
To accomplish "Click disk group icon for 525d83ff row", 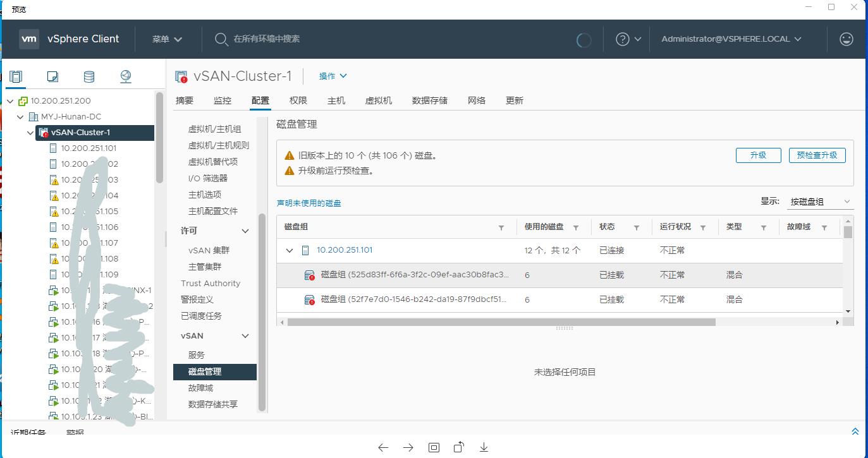I will tap(309, 275).
